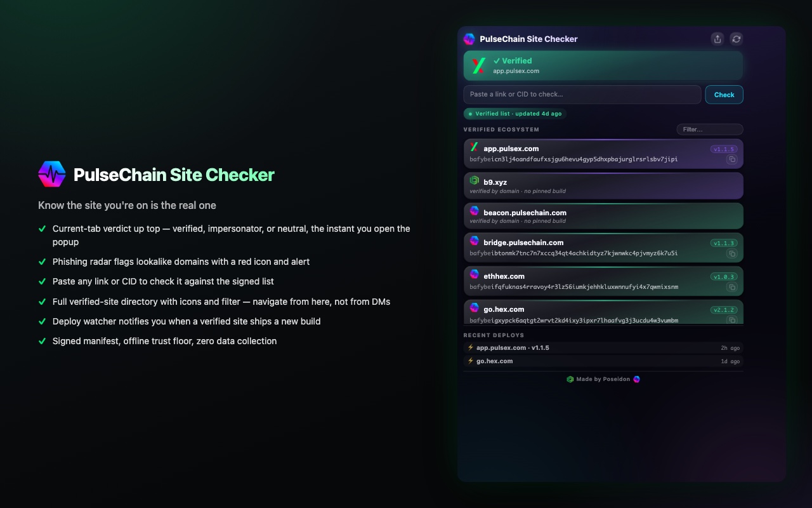The image size is (812, 508).
Task: Focus the Filter search box
Action: (x=710, y=130)
